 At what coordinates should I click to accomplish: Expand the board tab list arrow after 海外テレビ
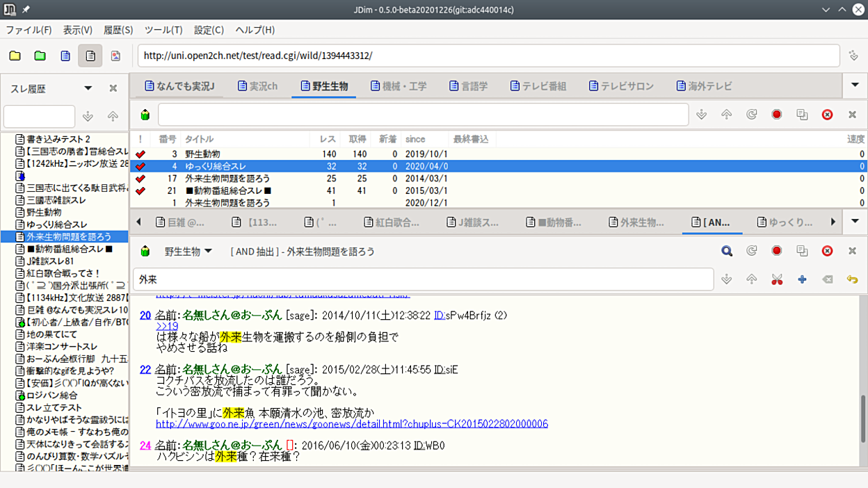pos(855,86)
